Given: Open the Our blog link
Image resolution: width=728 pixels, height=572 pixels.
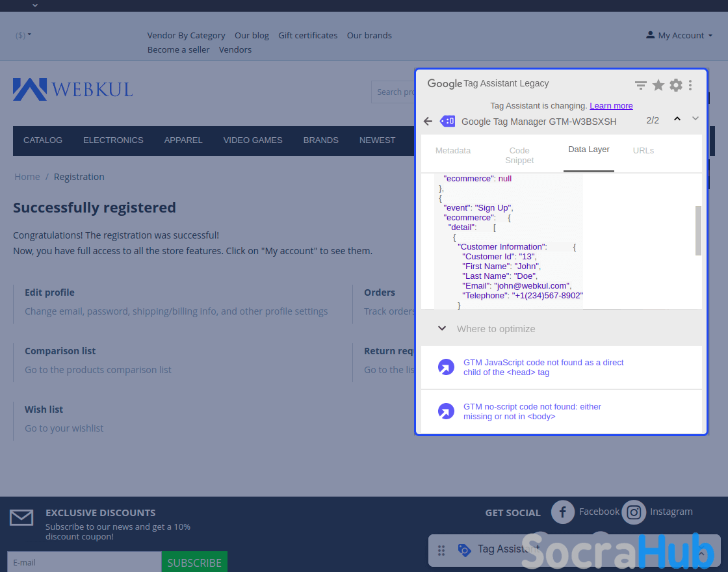Looking at the screenshot, I should click(x=252, y=35).
